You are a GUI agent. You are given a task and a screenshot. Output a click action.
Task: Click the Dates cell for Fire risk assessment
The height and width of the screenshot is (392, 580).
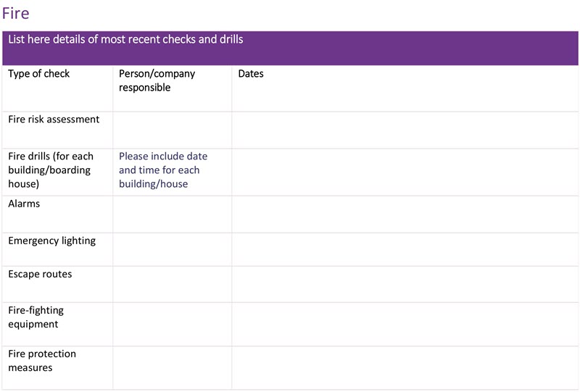point(405,130)
